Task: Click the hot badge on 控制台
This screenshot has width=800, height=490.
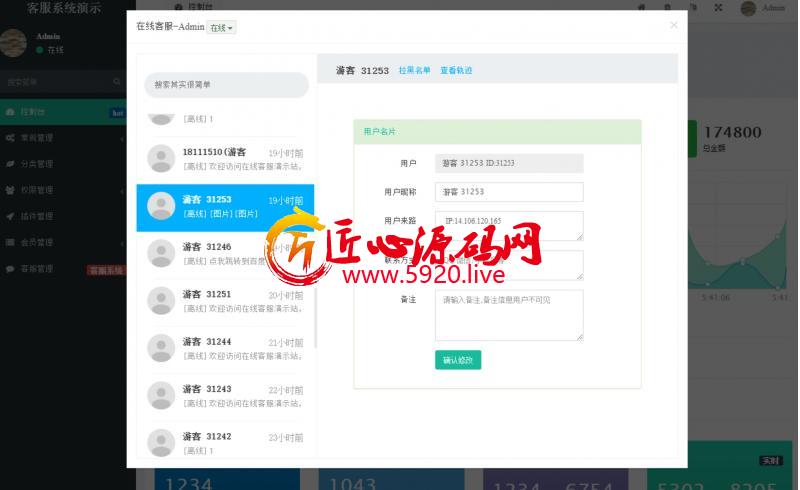Action: click(x=117, y=113)
